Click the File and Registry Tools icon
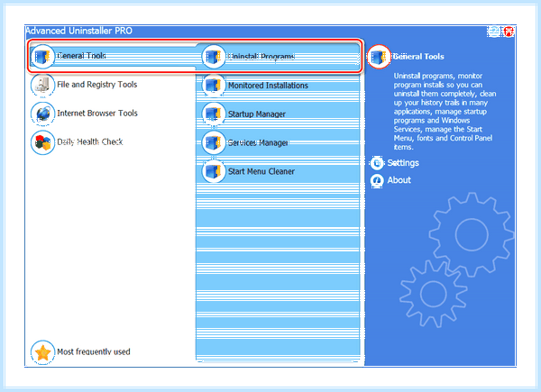This screenshot has height=392, width=541. [42, 85]
